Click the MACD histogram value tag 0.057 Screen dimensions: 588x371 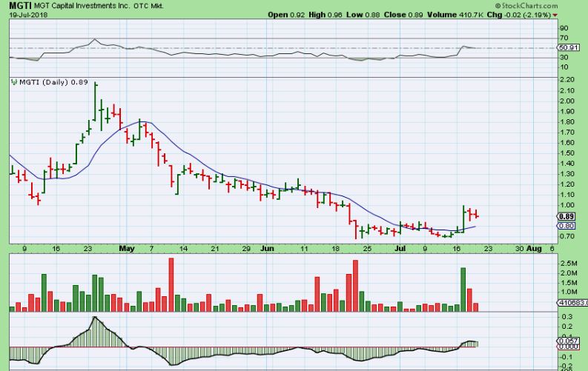569,341
